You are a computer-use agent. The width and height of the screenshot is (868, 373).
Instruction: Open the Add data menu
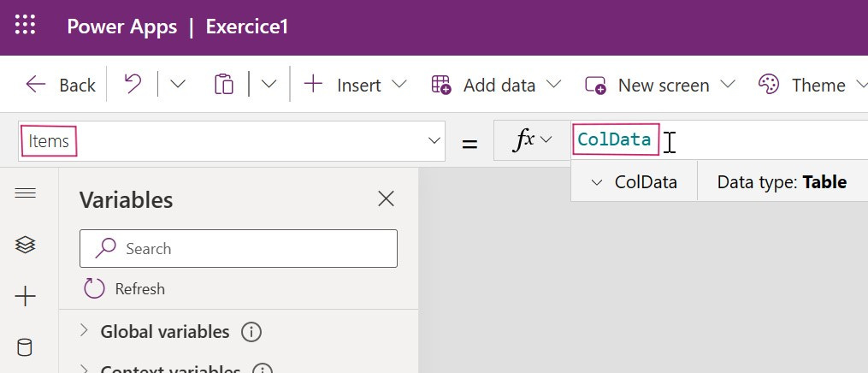pyautogui.click(x=497, y=86)
